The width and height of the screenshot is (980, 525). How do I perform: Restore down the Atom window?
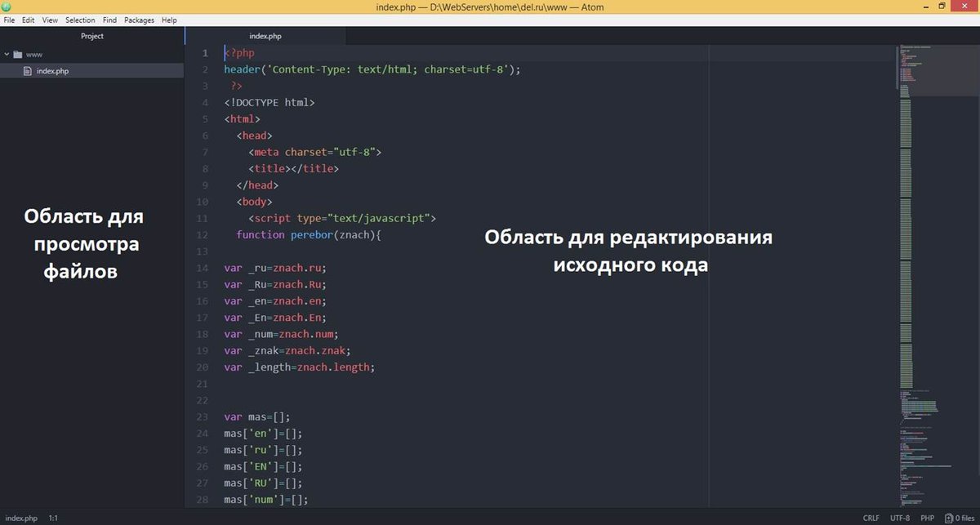pyautogui.click(x=942, y=7)
